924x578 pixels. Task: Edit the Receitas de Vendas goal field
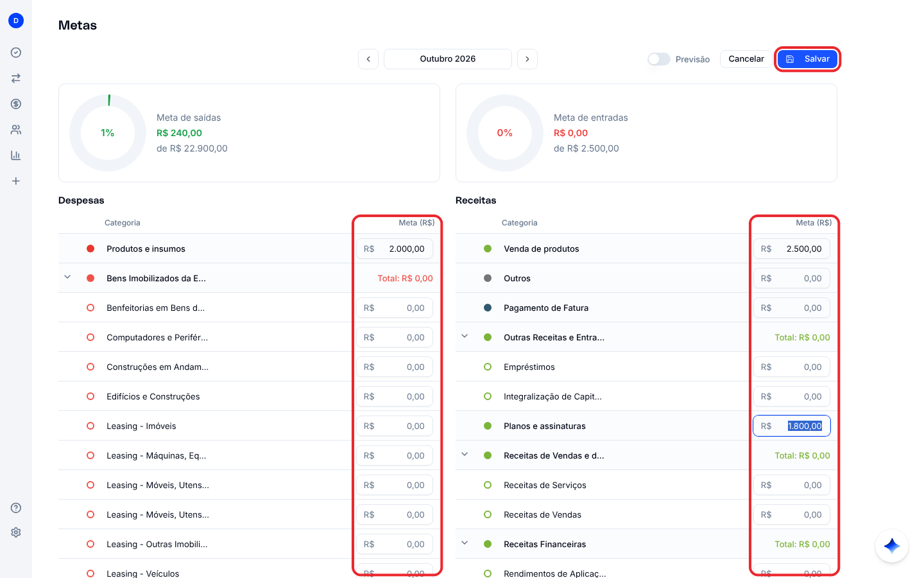792,514
